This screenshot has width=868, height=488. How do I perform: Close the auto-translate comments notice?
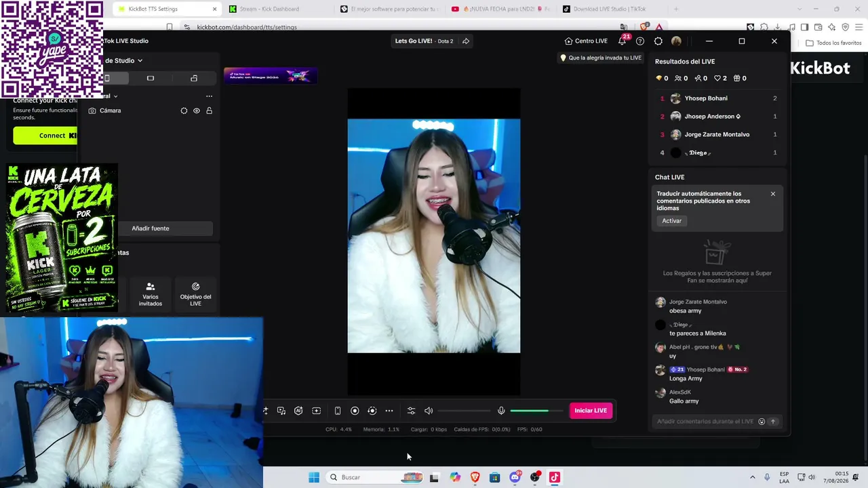pyautogui.click(x=772, y=194)
